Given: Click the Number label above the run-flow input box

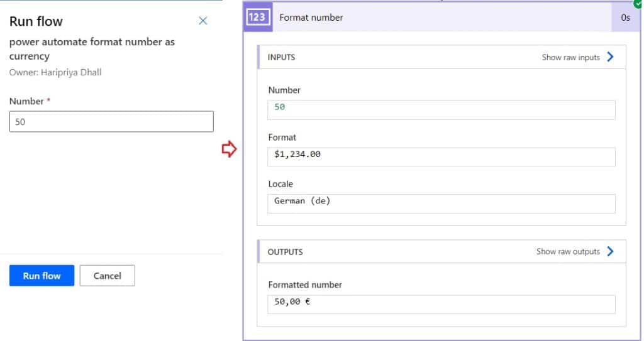Looking at the screenshot, I should click(x=26, y=101).
